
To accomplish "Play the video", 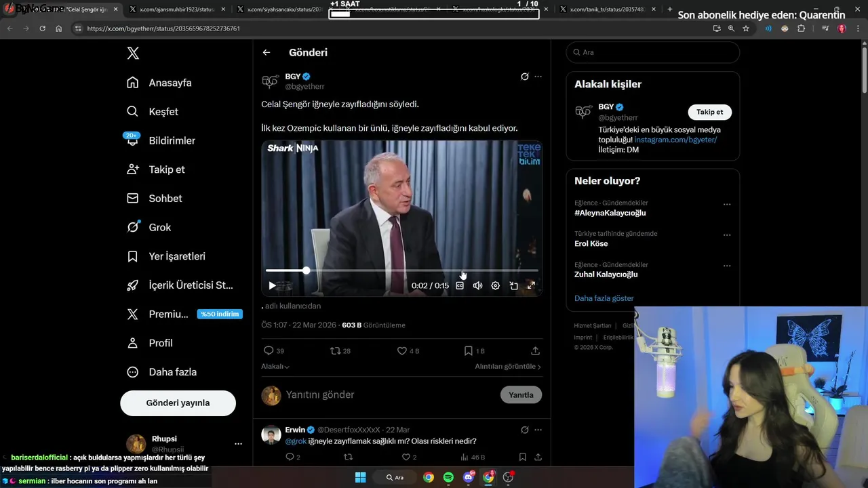I will click(x=272, y=285).
